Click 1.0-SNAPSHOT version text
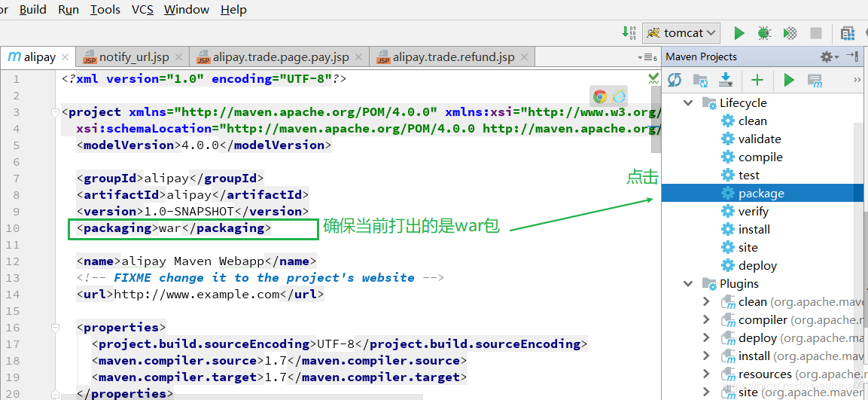The height and width of the screenshot is (400, 868). [x=189, y=212]
